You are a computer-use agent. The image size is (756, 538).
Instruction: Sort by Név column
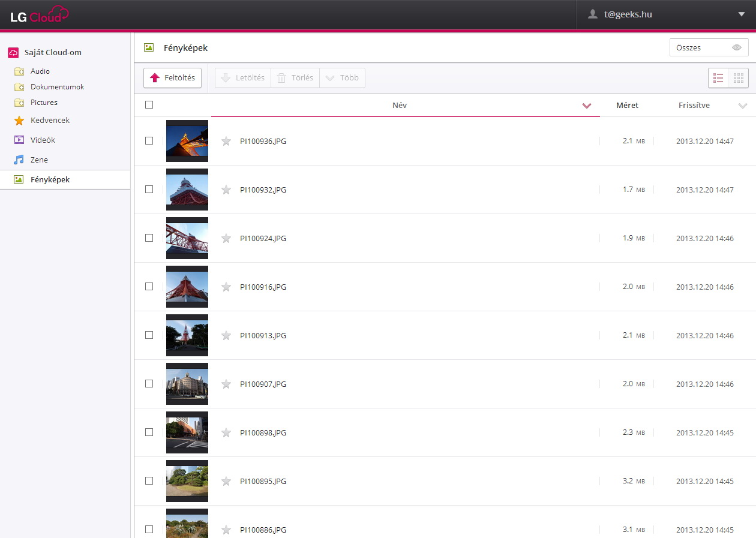(x=400, y=106)
